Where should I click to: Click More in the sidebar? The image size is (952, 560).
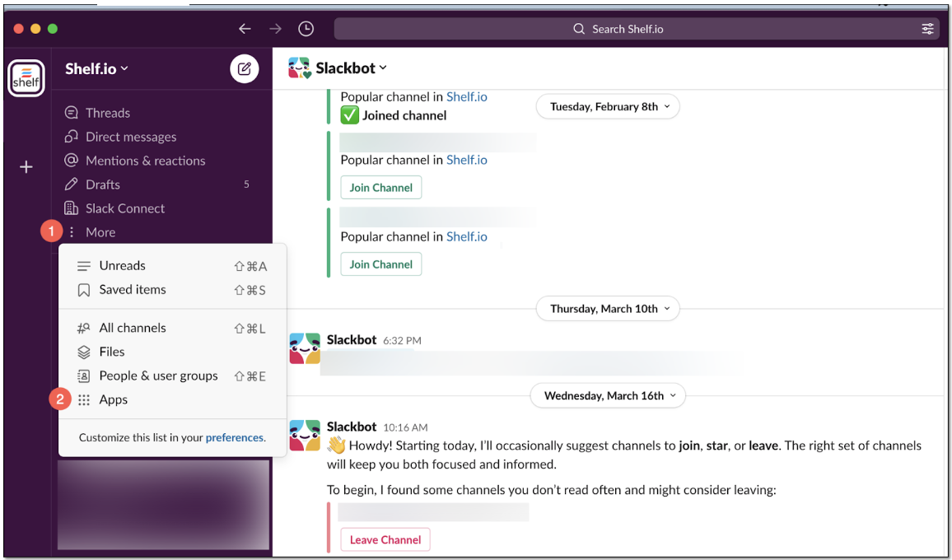pos(100,232)
